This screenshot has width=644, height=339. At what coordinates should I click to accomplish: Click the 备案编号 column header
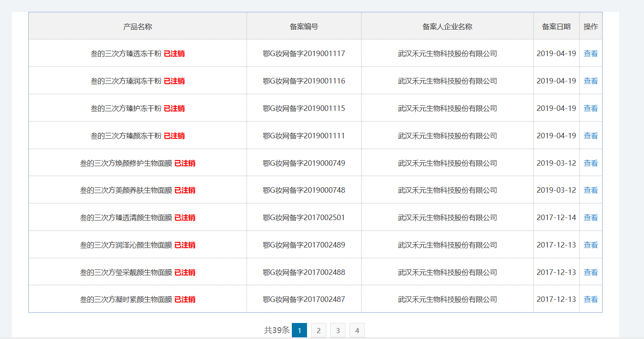(x=304, y=27)
